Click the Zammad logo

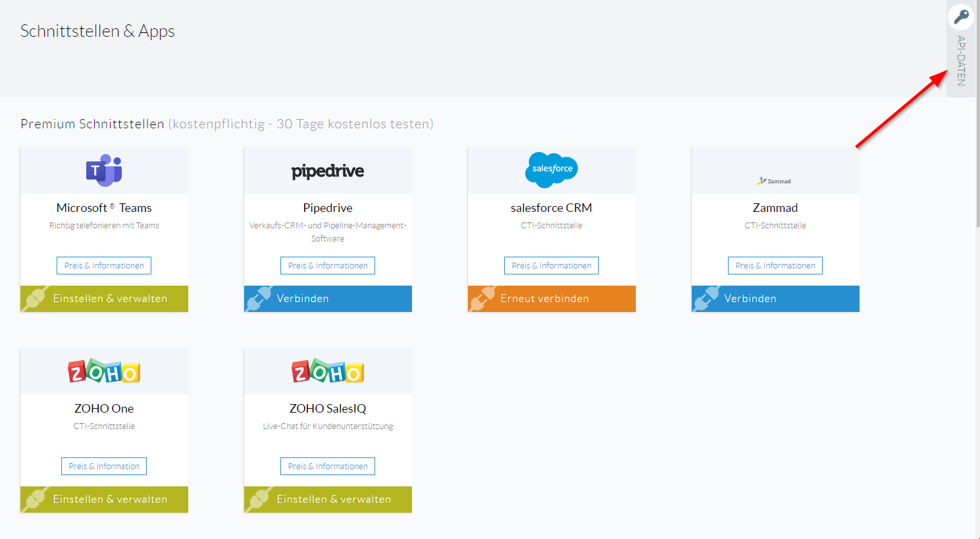tap(775, 181)
